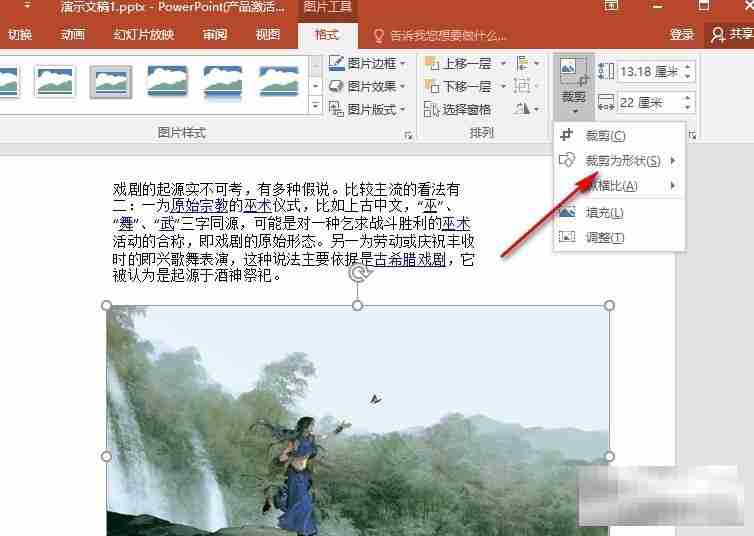The image size is (754, 536).
Task: Click the 裁剪为形状 shape crop icon
Action: [x=567, y=160]
